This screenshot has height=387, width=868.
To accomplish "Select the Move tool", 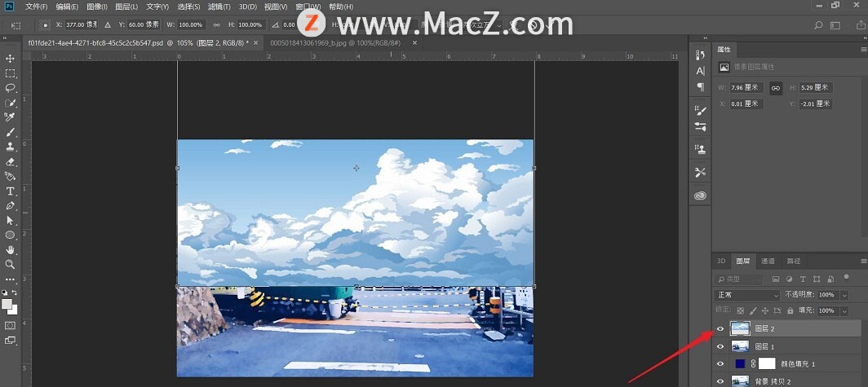I will click(x=11, y=59).
